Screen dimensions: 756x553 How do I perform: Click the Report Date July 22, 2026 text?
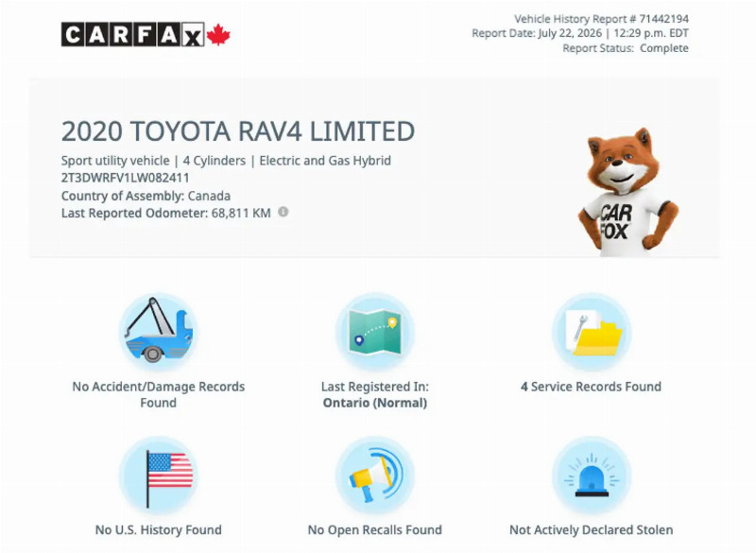coord(580,33)
